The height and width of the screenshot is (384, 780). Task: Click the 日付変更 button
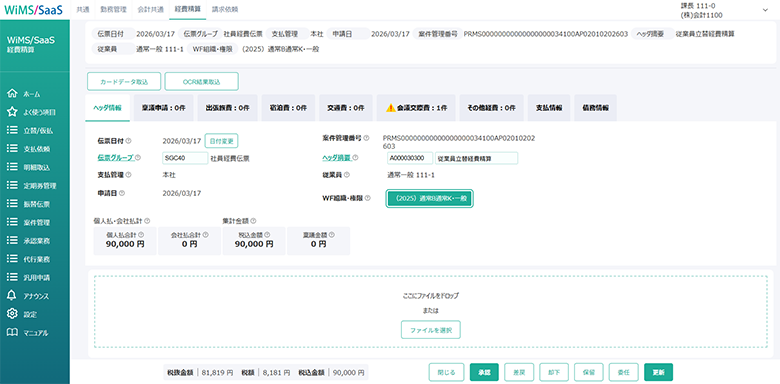pos(221,141)
